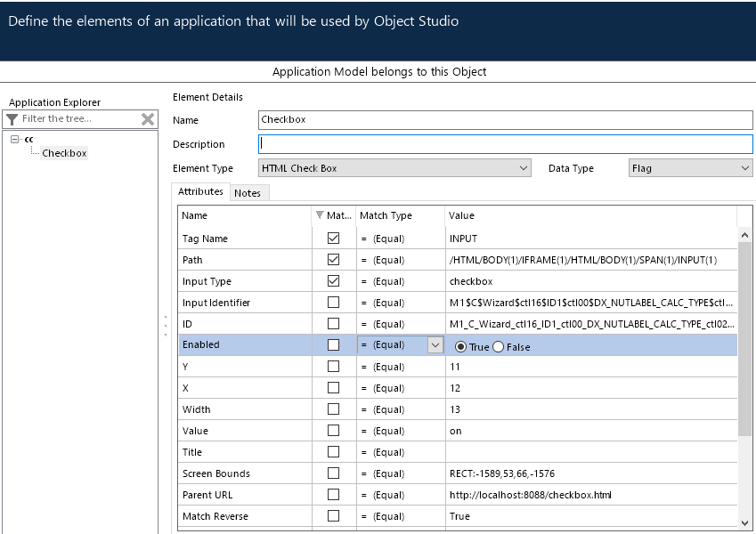The width and height of the screenshot is (756, 534).
Task: Focus the Filter the tree input
Action: coord(79,119)
